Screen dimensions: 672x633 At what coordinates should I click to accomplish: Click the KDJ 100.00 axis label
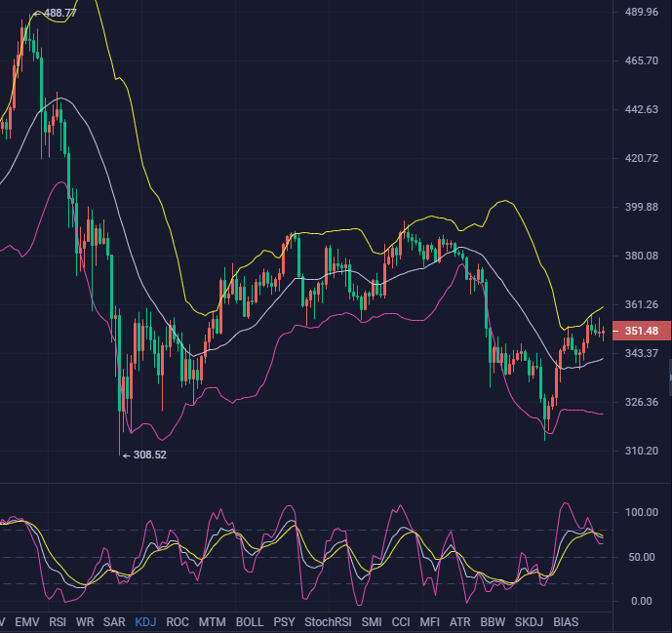[641, 512]
